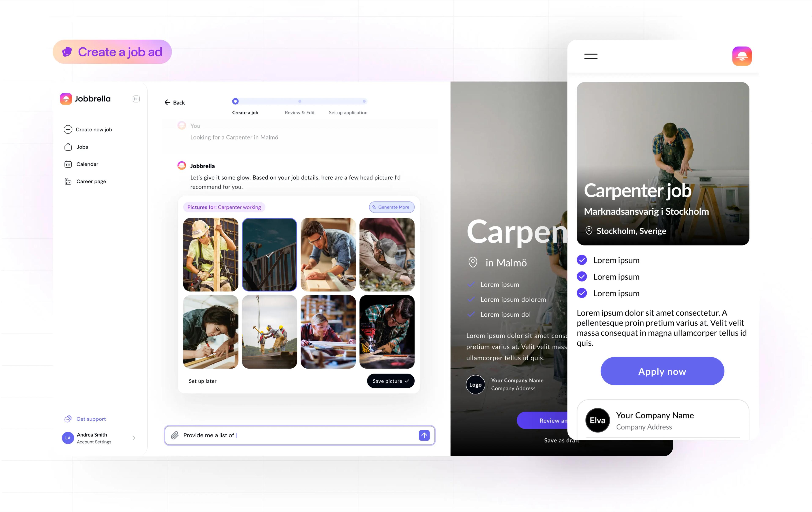Image resolution: width=812 pixels, height=512 pixels.
Task: Click the attachment paperclip icon
Action: (x=174, y=435)
